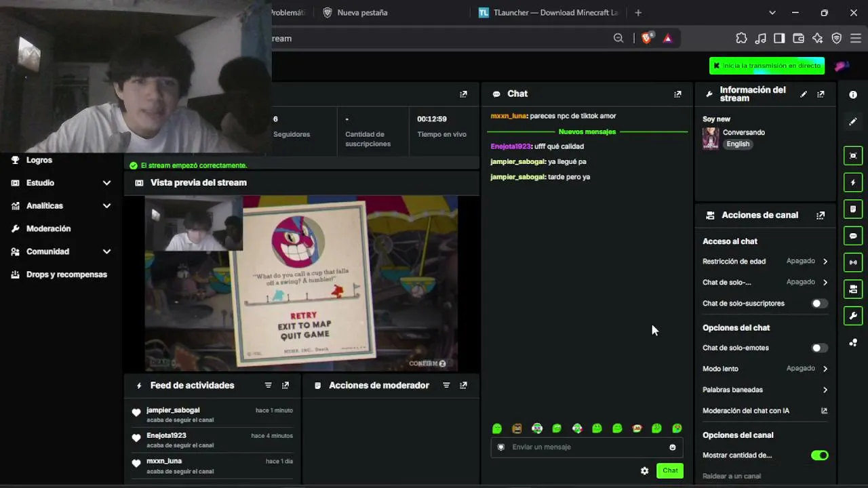Edit the stream information with the pencil icon

point(804,94)
